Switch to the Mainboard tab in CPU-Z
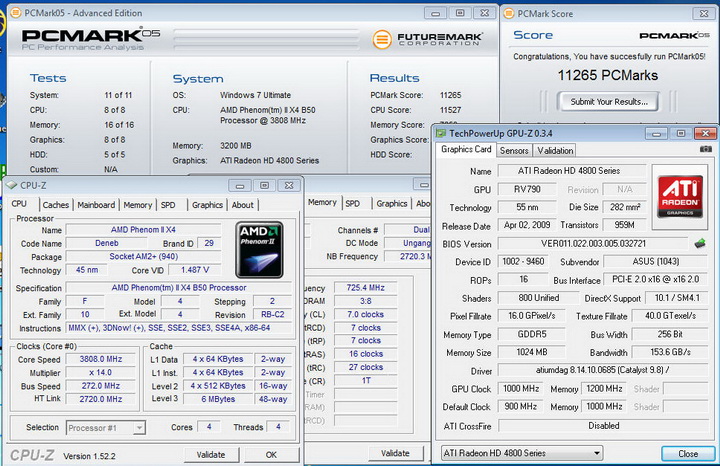 tap(96, 205)
